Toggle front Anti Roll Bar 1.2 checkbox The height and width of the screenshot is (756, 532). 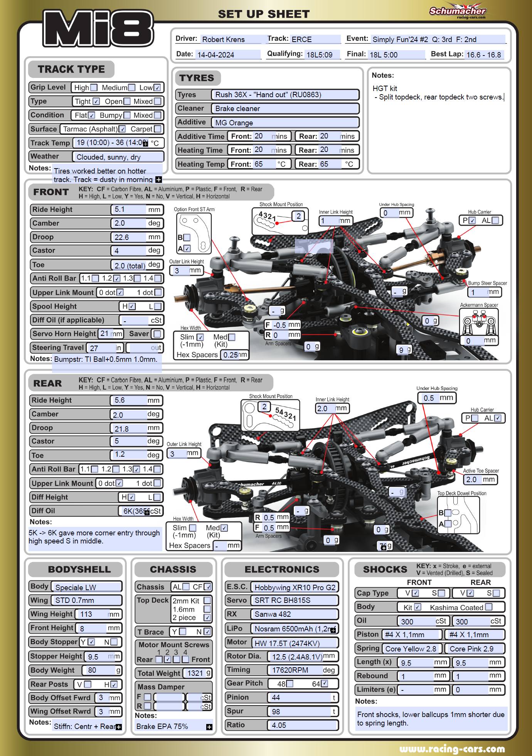pyautogui.click(x=117, y=278)
